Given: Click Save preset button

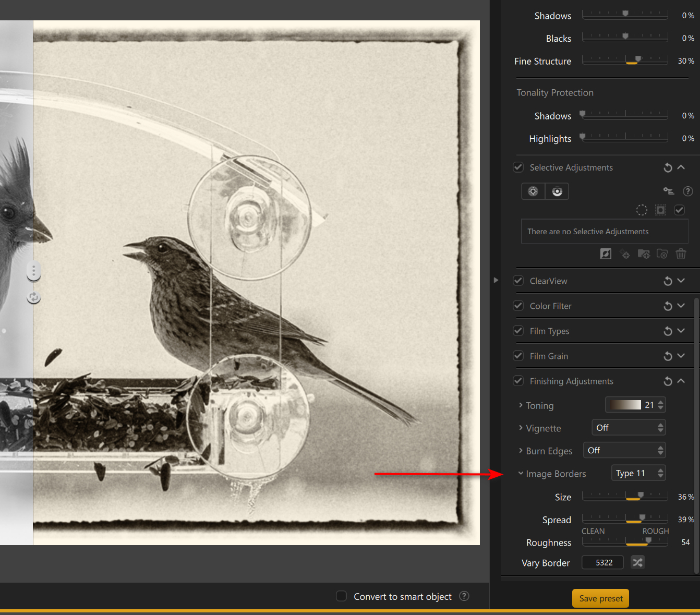Looking at the screenshot, I should (x=601, y=598).
